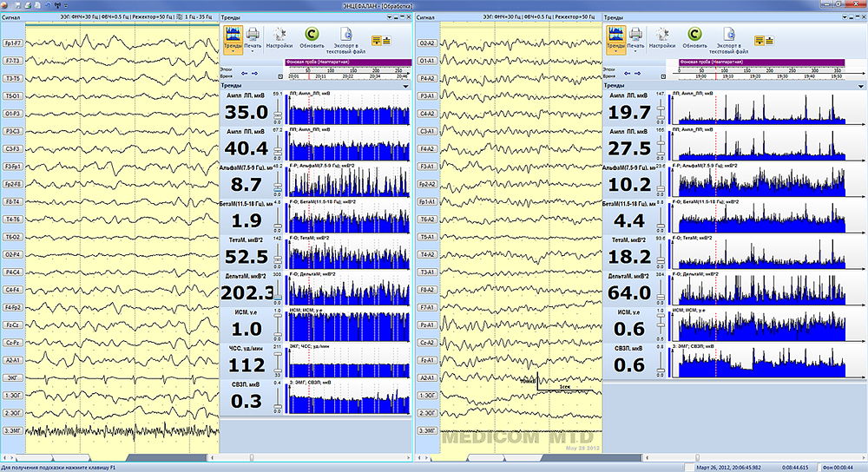Toggle the O2-A2 channel label

pos(427,43)
